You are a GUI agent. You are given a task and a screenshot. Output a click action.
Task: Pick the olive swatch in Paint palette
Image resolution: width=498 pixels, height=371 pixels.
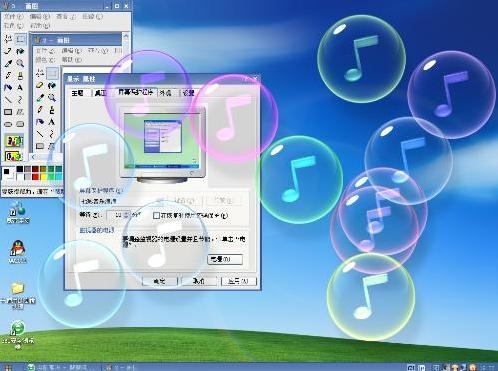coord(43,169)
